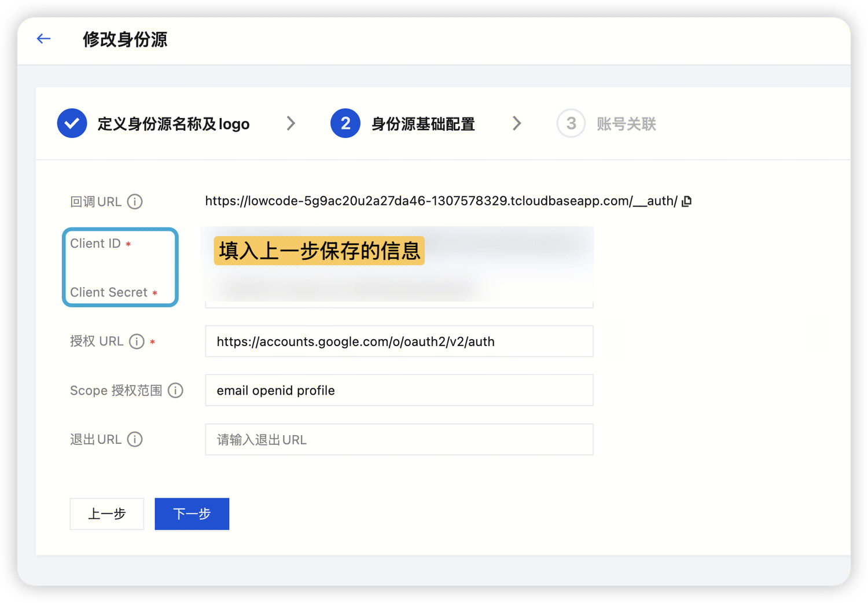Click the 退出 URL input field

(399, 439)
